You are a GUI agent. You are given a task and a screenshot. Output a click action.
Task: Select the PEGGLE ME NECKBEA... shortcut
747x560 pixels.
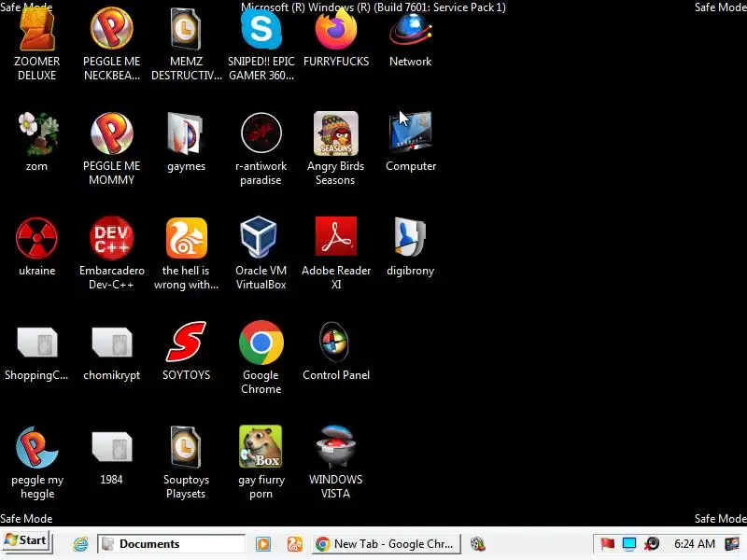point(111,29)
